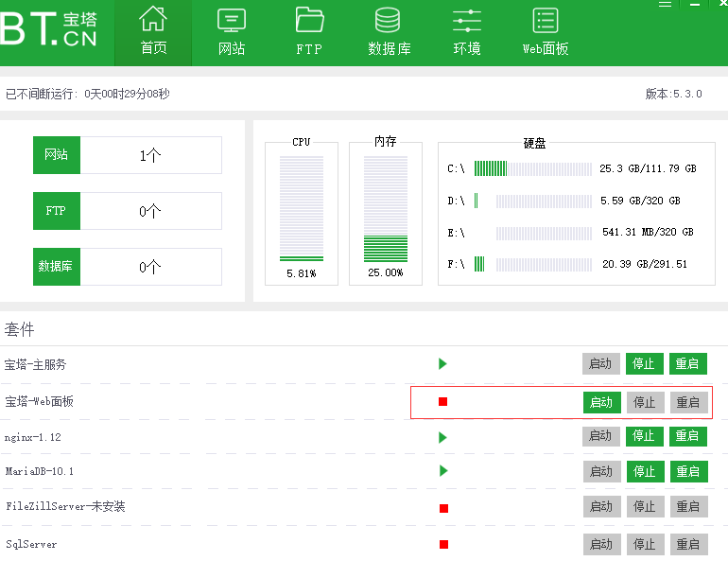Viewport: 728px width, 561px height.
Task: Click the 5.81% CPU value
Action: point(302,273)
